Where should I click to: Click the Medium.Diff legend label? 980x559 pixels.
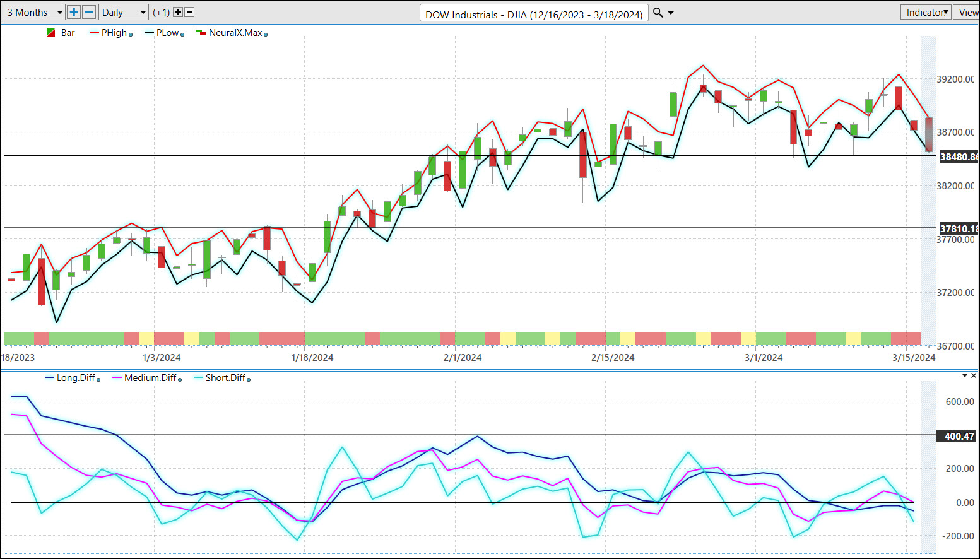tap(150, 378)
